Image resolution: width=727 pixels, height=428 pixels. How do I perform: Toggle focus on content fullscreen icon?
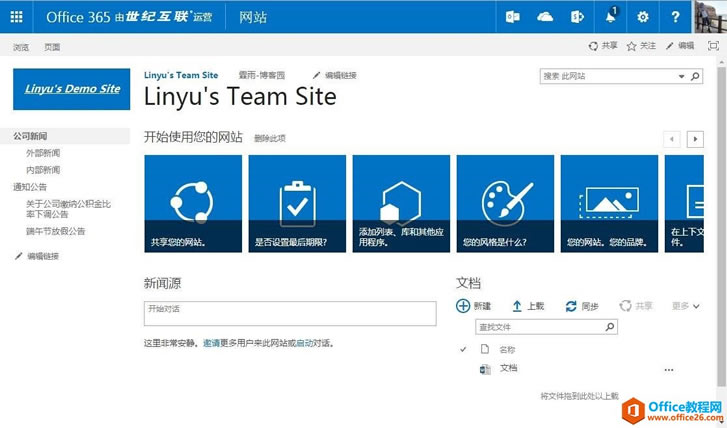pos(713,46)
